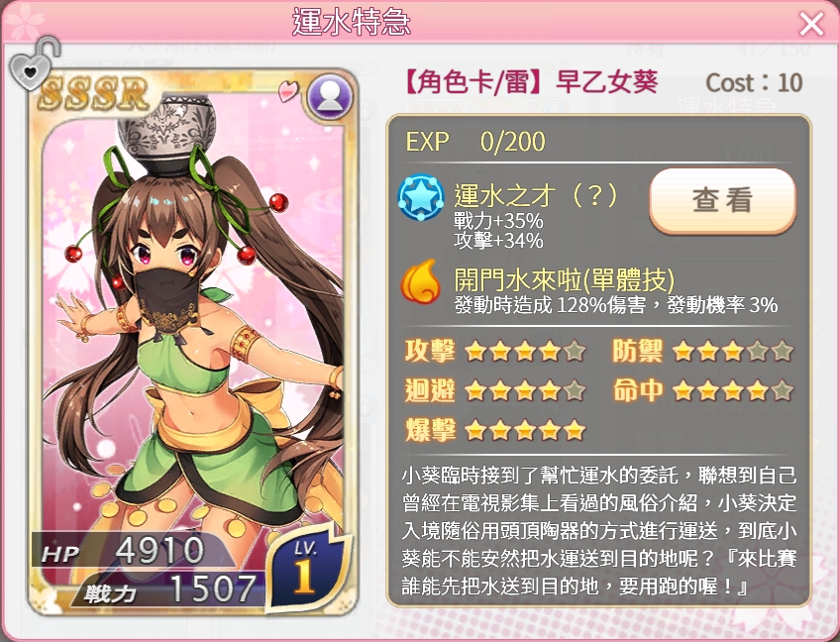
Task: Click the cherry blossom icon in title bar
Action: [x=25, y=24]
